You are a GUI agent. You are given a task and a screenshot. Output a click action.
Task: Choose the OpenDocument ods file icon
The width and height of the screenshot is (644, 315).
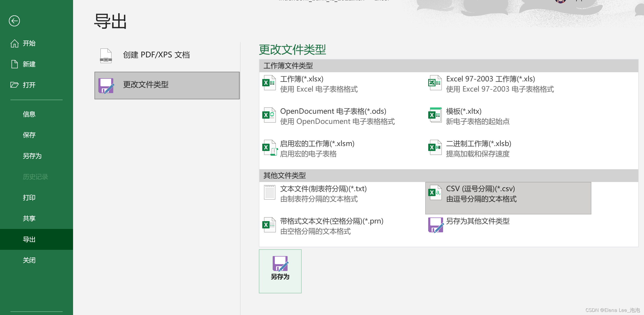click(269, 115)
